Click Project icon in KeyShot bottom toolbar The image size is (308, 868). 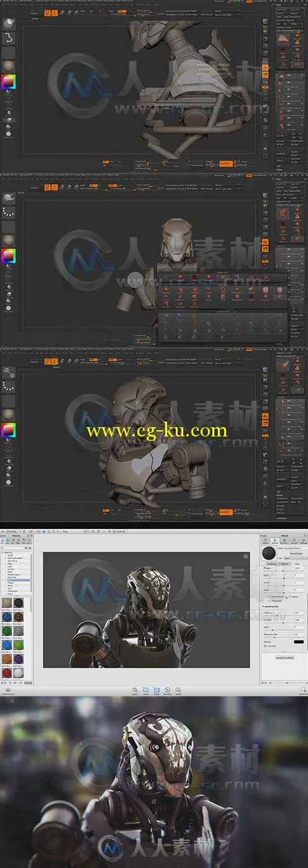(x=156, y=689)
